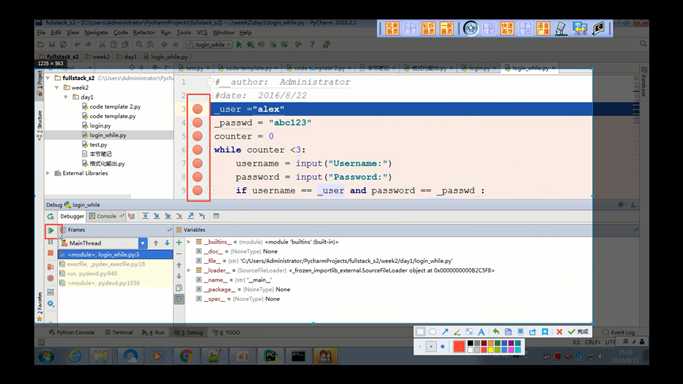Select rectangle tool in screenshot toolbar
The height and width of the screenshot is (384, 683).
[x=420, y=332]
